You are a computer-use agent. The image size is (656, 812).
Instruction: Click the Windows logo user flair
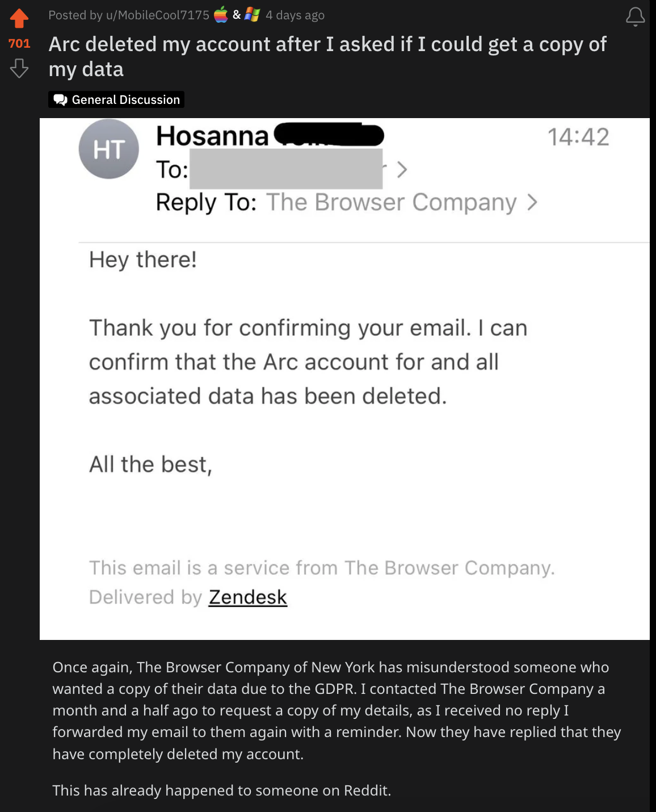click(x=252, y=15)
